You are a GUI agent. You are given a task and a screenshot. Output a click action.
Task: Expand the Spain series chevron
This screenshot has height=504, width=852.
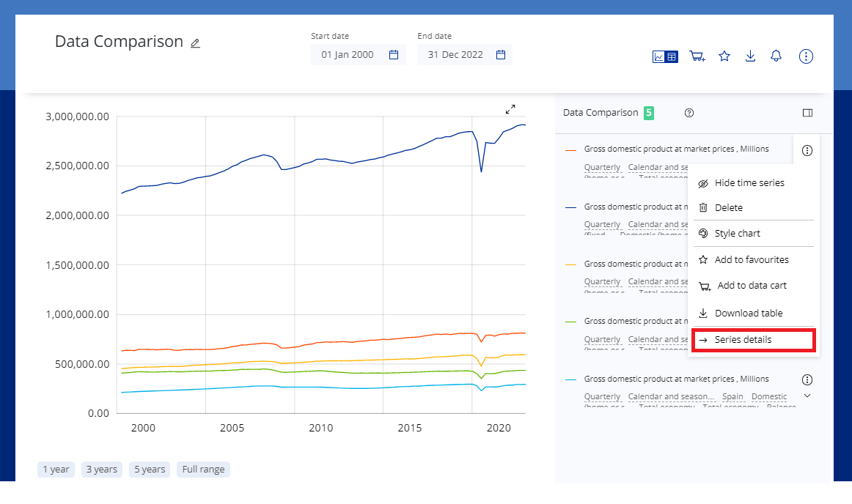coord(807,396)
